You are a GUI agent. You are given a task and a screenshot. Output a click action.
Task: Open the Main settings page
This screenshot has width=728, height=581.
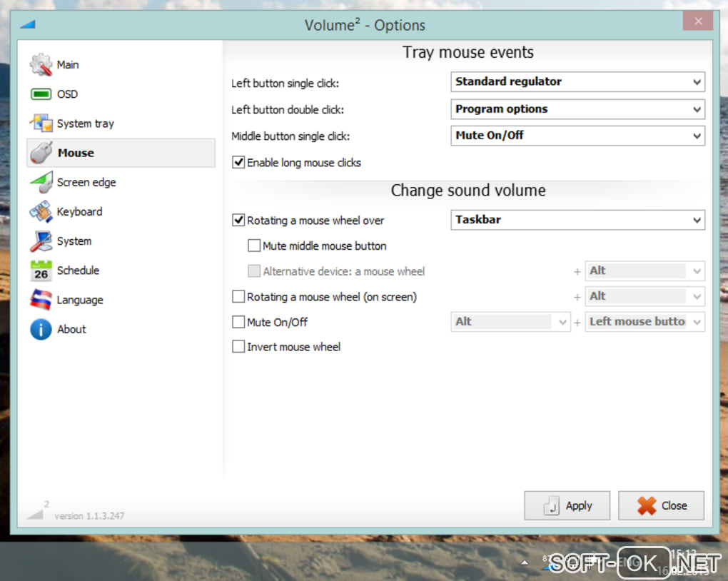pyautogui.click(x=120, y=64)
